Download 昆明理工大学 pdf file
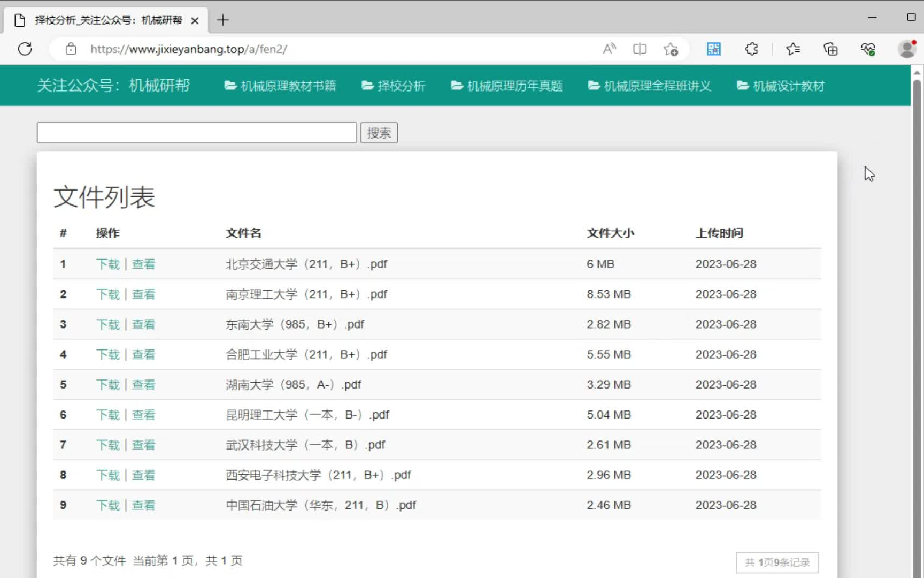This screenshot has height=578, width=924. click(108, 415)
